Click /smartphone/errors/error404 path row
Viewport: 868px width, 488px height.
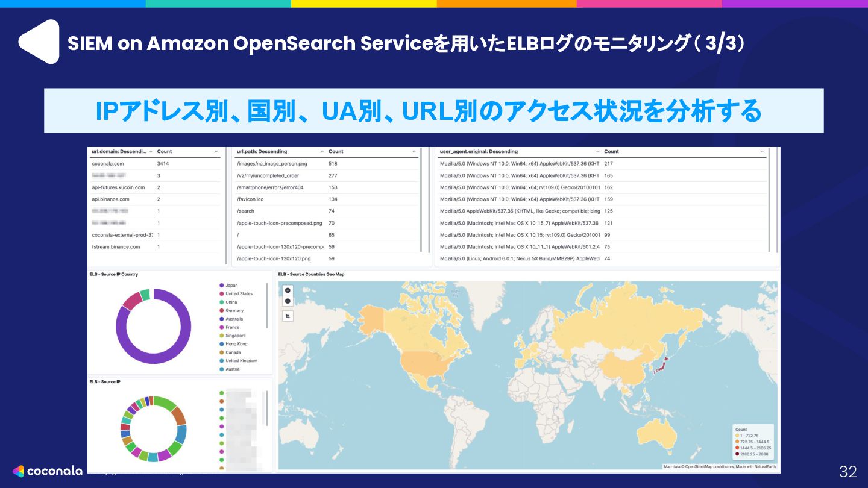click(x=326, y=187)
